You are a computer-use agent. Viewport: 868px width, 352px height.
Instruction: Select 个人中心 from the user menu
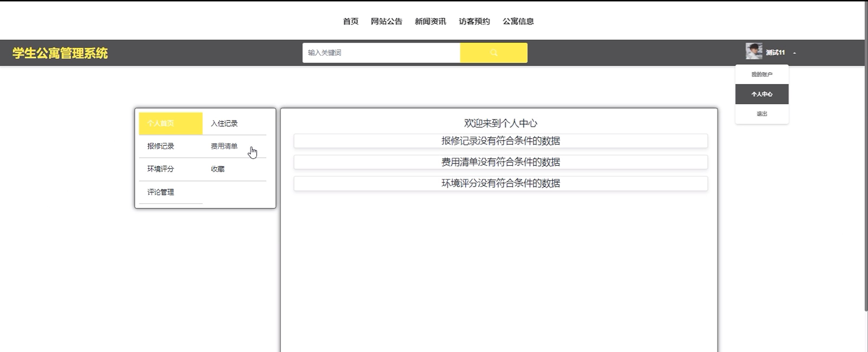761,94
